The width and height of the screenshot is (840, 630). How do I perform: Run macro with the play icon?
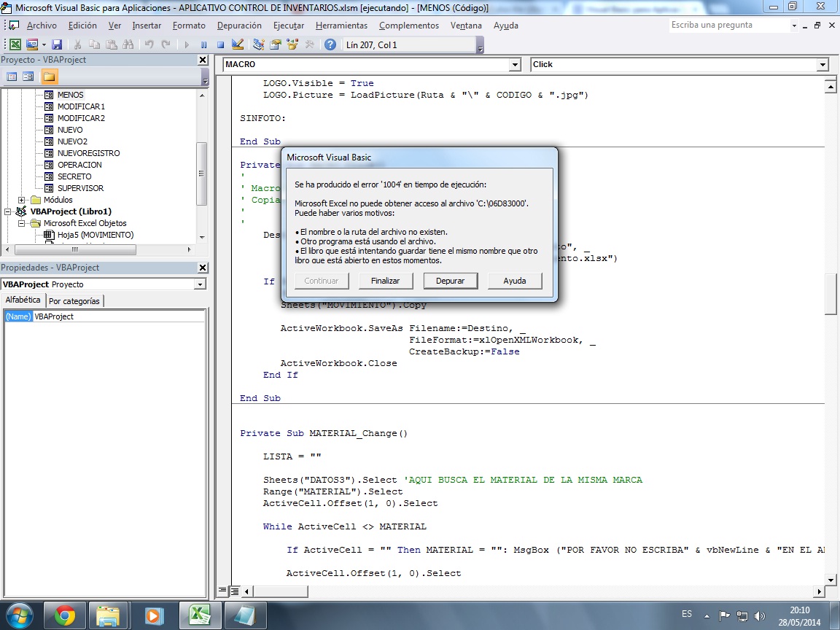pyautogui.click(x=187, y=45)
